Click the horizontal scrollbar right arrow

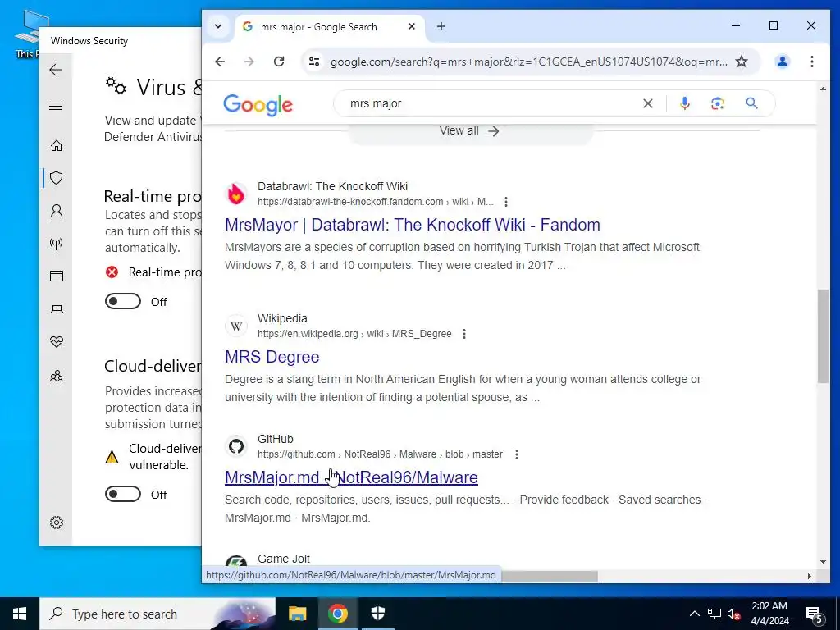tap(809, 576)
